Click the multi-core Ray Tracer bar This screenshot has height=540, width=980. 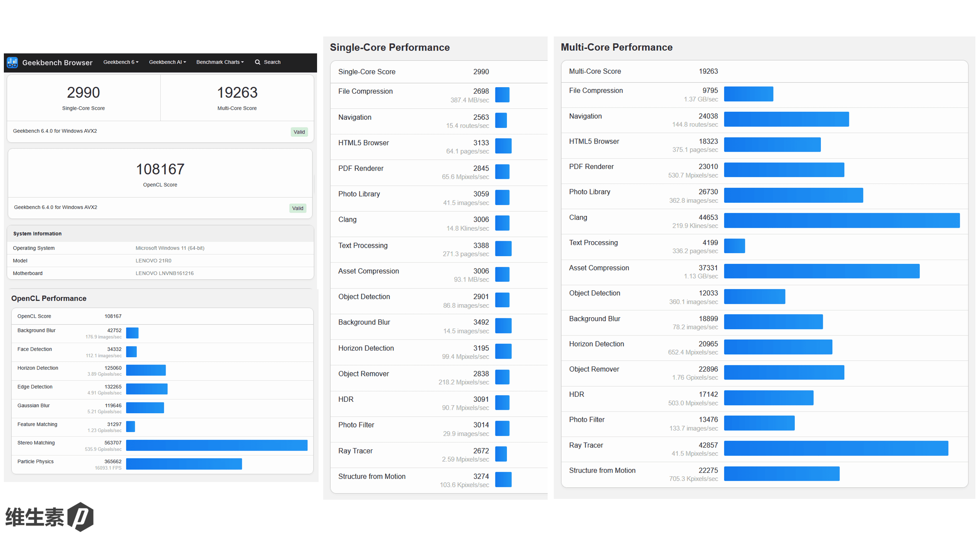click(835, 449)
